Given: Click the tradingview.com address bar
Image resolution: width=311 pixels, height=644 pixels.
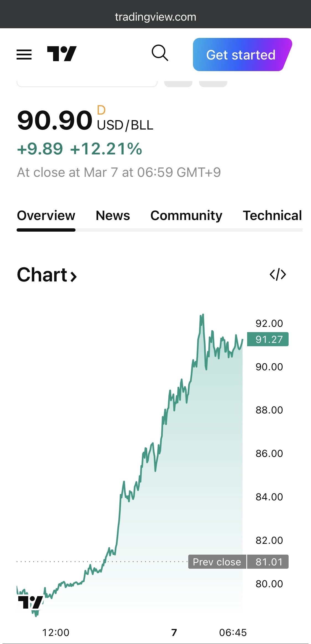Looking at the screenshot, I should (155, 17).
